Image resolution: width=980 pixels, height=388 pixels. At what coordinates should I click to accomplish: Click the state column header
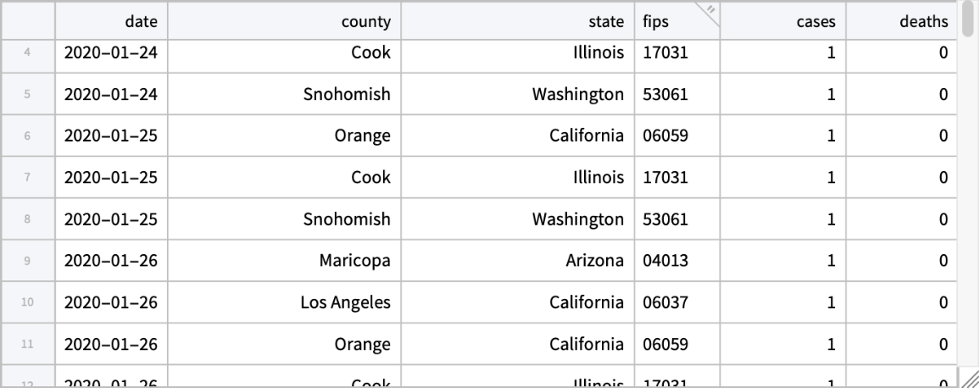point(516,21)
